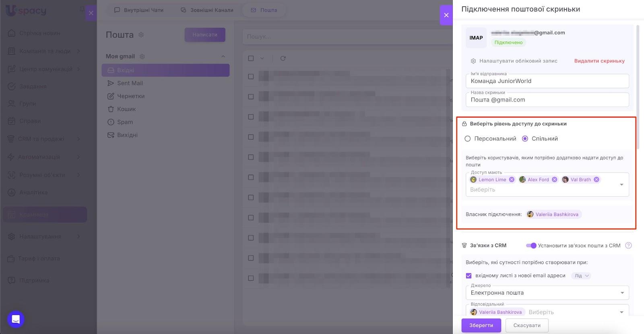The width and height of the screenshot is (644, 334).
Task: Open settings gear beside Моя gmail
Action: click(142, 56)
